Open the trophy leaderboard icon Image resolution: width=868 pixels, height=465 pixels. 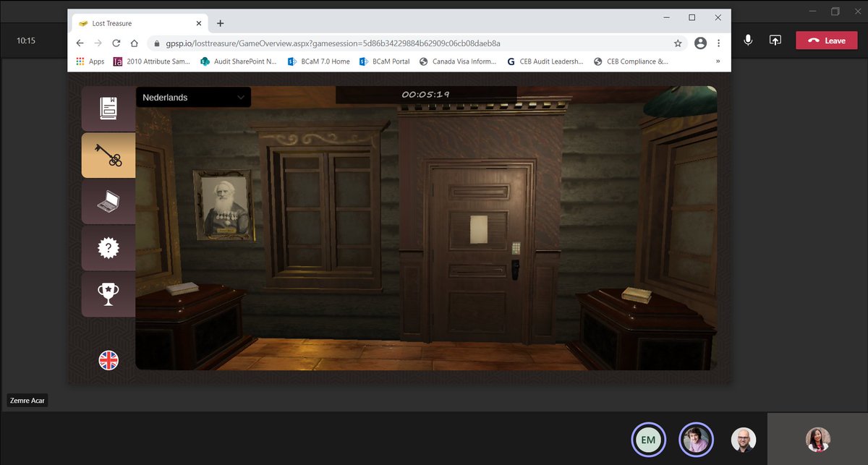(x=109, y=294)
